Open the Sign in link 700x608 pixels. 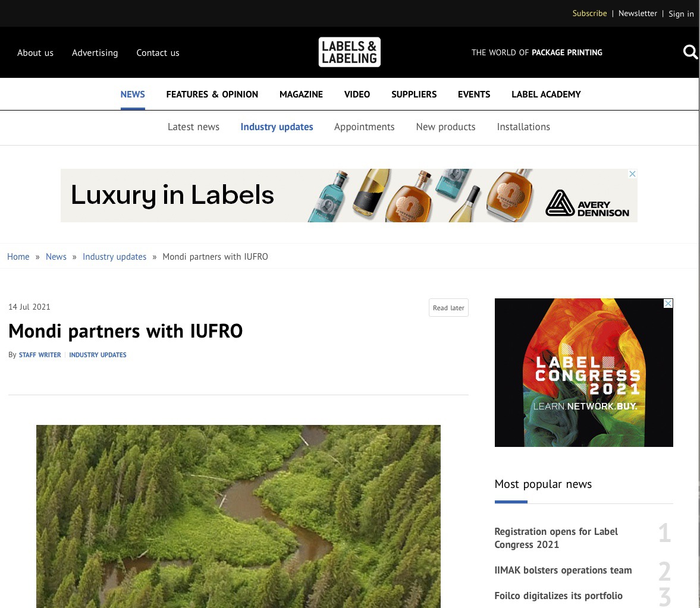coord(681,14)
